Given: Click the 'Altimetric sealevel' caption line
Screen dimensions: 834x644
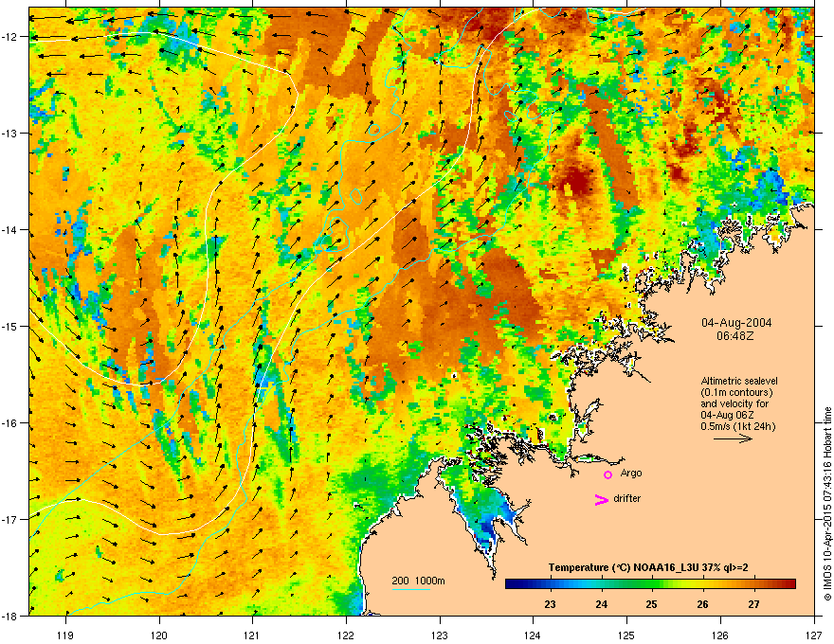Looking at the screenshot, I should [739, 381].
